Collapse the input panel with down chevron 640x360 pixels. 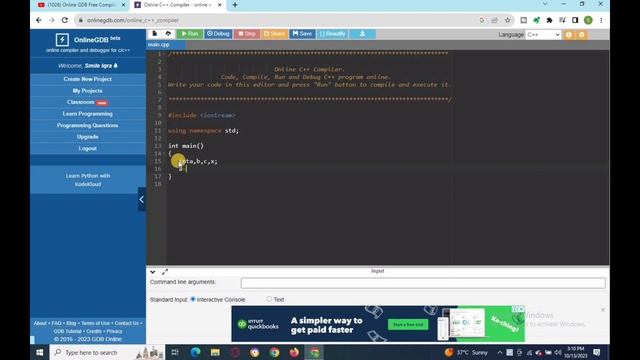(153, 272)
